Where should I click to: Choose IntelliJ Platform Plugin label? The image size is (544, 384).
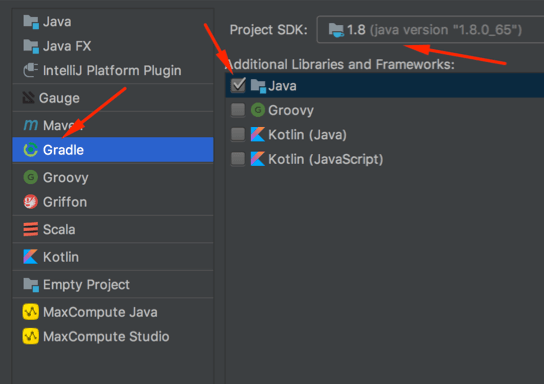pos(112,70)
